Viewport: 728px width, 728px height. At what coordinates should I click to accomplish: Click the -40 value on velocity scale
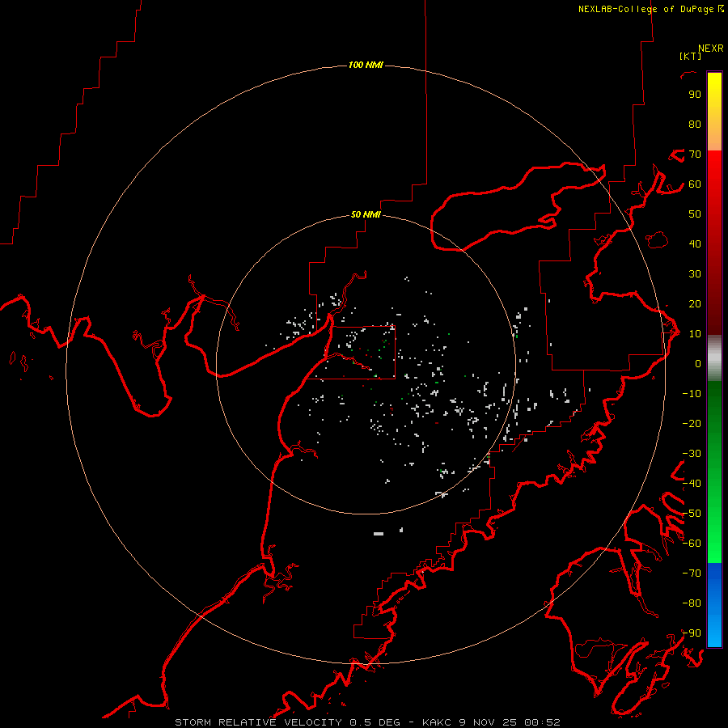(692, 484)
